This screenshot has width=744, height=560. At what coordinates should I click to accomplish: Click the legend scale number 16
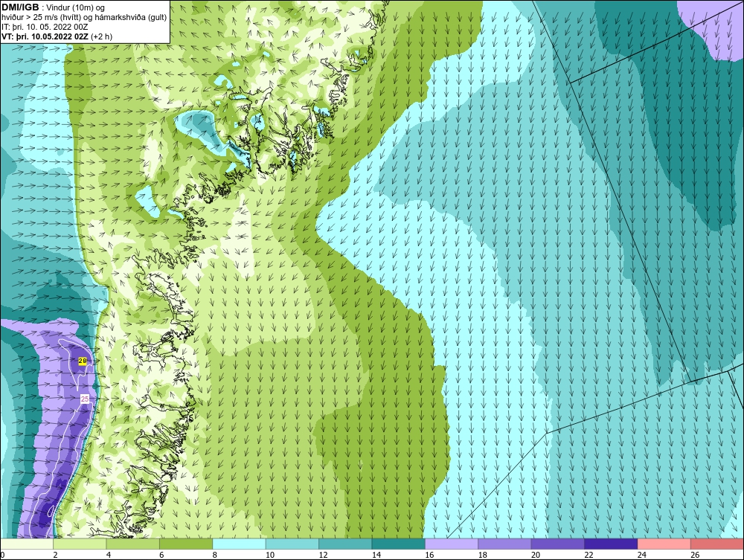[x=429, y=555]
